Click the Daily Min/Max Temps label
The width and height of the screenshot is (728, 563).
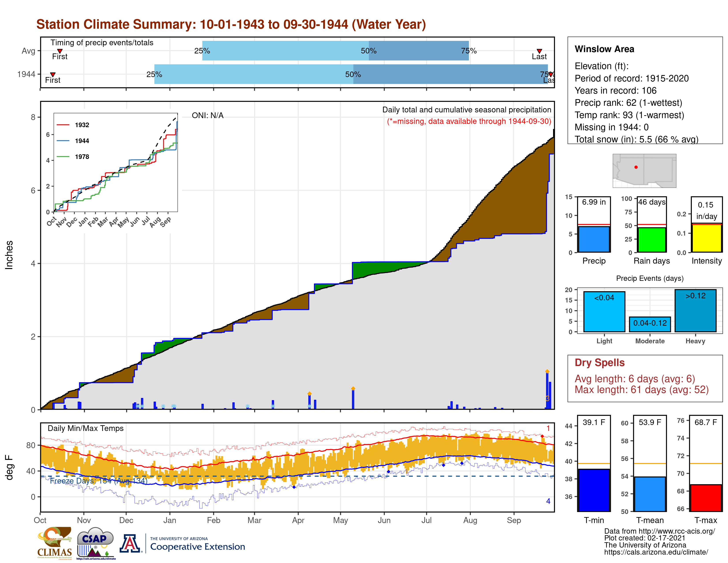pos(86,428)
